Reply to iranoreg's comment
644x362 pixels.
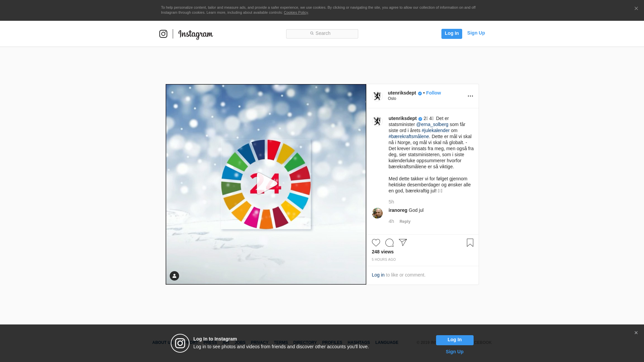pos(405,222)
